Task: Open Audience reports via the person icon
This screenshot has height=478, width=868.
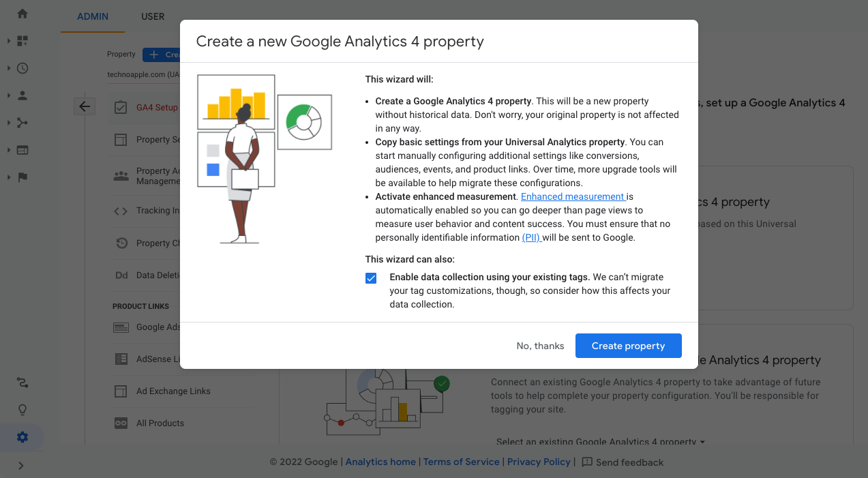Action: pyautogui.click(x=21, y=95)
